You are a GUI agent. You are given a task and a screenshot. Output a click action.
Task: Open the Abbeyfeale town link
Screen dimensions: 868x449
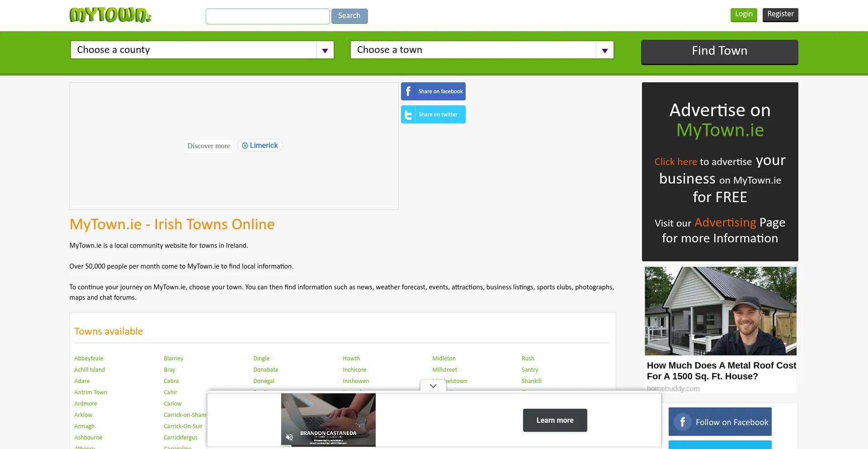tap(89, 359)
